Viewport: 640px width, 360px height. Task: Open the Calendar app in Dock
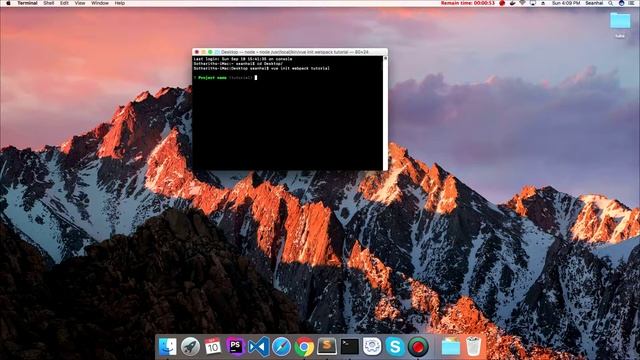pos(213,347)
